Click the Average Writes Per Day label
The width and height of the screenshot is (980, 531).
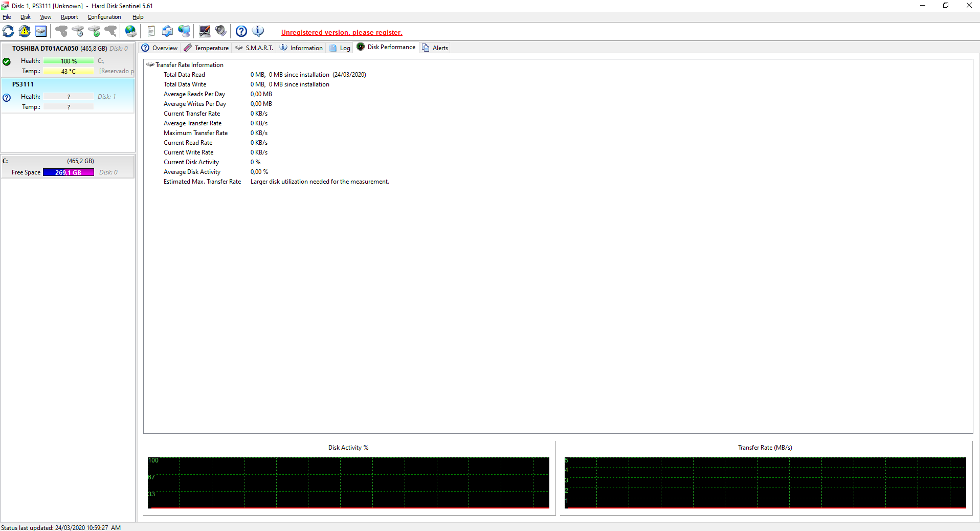(195, 104)
